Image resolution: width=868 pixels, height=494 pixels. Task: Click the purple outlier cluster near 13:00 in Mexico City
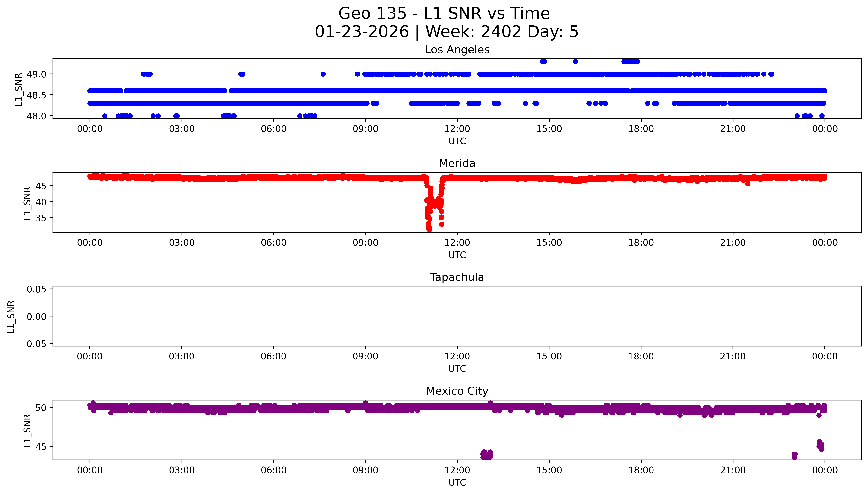pos(486,455)
